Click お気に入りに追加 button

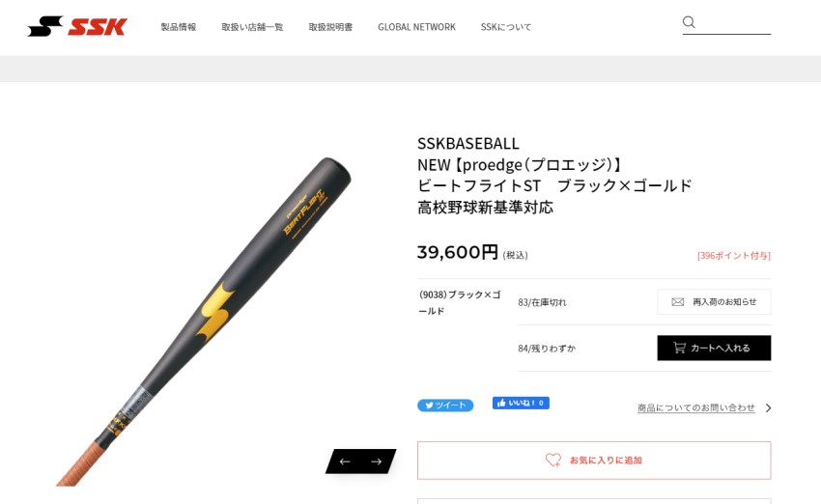pos(594,461)
